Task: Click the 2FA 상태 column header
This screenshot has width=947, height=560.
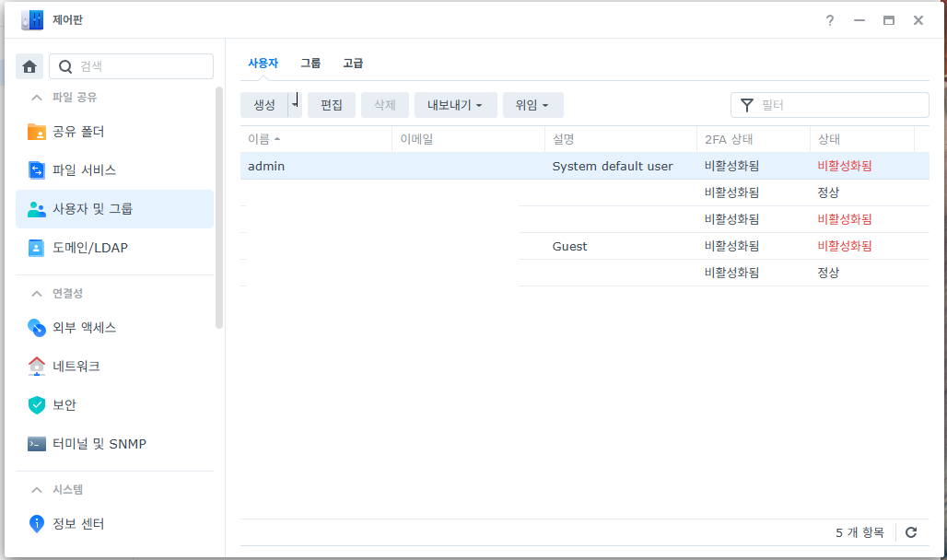Action: pos(754,139)
